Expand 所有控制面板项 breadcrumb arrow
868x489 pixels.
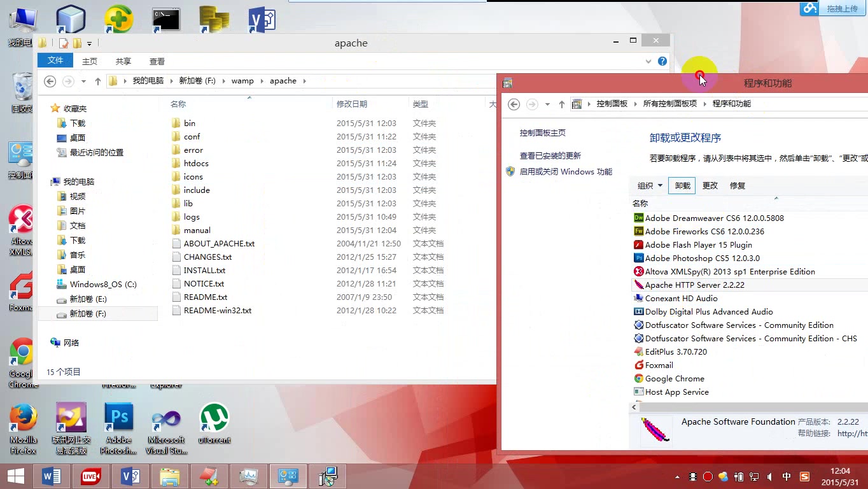(x=704, y=104)
